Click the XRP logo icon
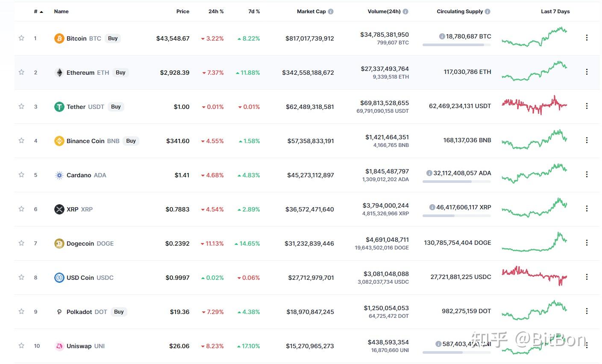 point(59,209)
